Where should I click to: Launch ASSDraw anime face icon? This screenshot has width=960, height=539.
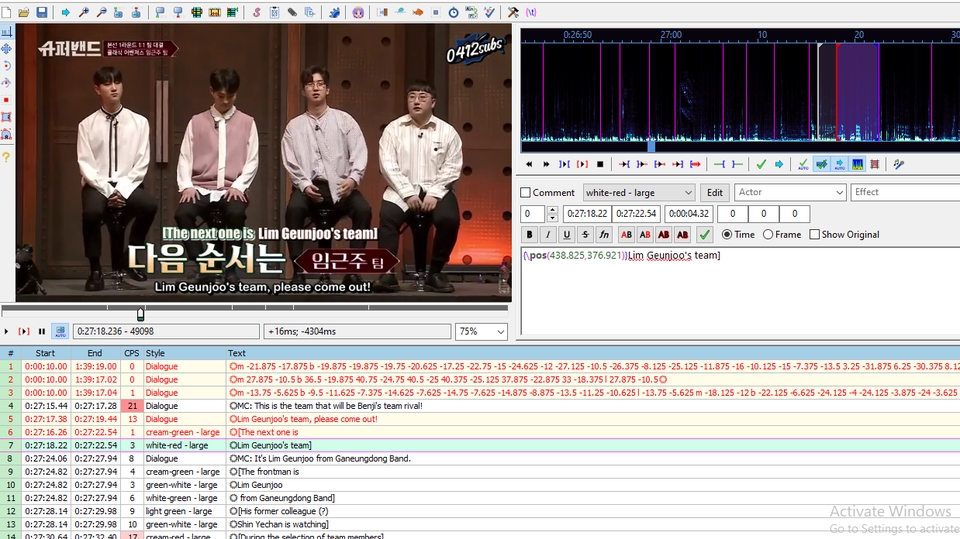(358, 12)
